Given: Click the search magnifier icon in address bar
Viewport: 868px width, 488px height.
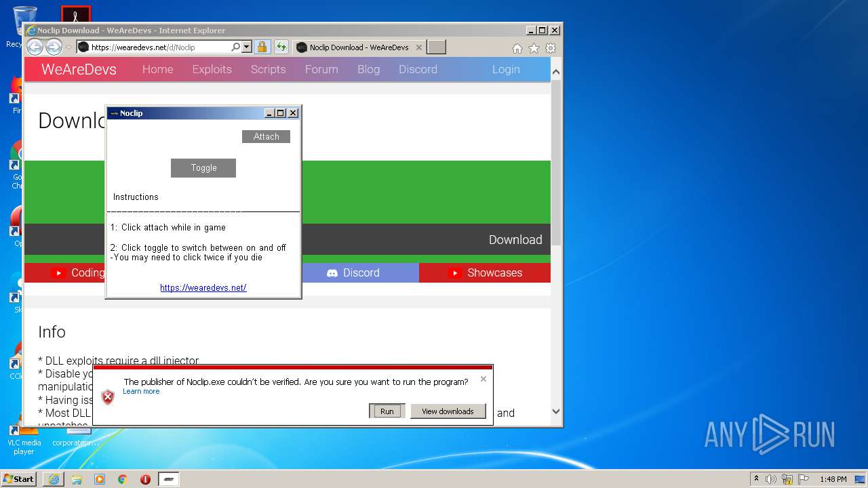Looking at the screenshot, I should tap(235, 47).
